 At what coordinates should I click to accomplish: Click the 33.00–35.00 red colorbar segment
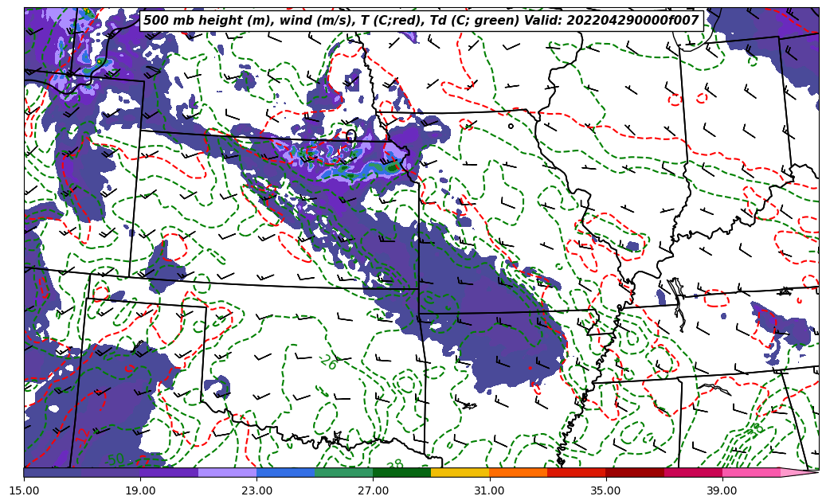[577, 472]
